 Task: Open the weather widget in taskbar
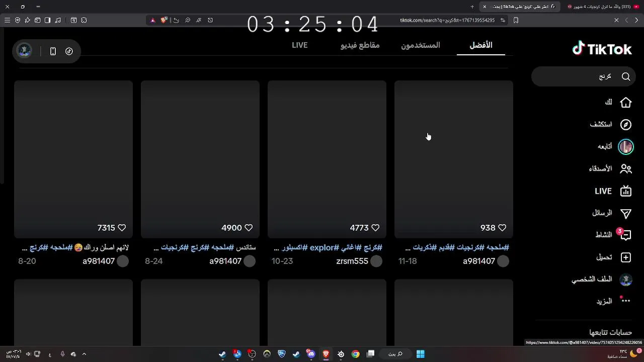coord(624,354)
